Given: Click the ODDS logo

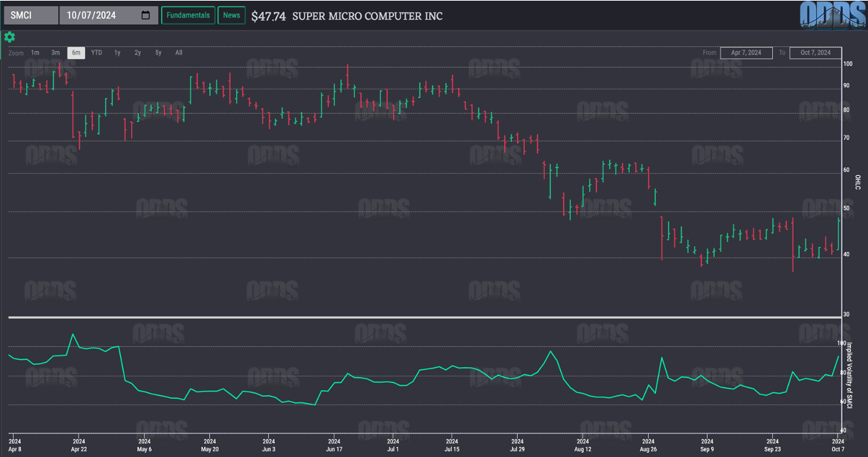Looking at the screenshot, I should pos(832,16).
